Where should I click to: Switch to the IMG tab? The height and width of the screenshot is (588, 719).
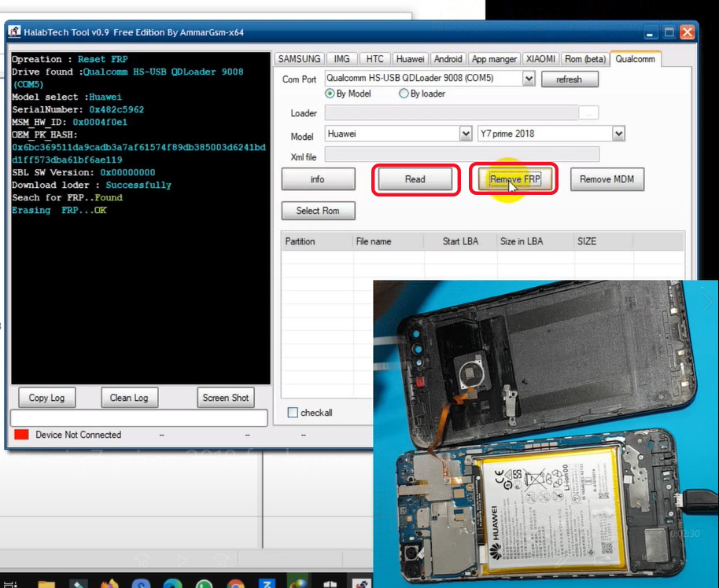[x=341, y=59]
